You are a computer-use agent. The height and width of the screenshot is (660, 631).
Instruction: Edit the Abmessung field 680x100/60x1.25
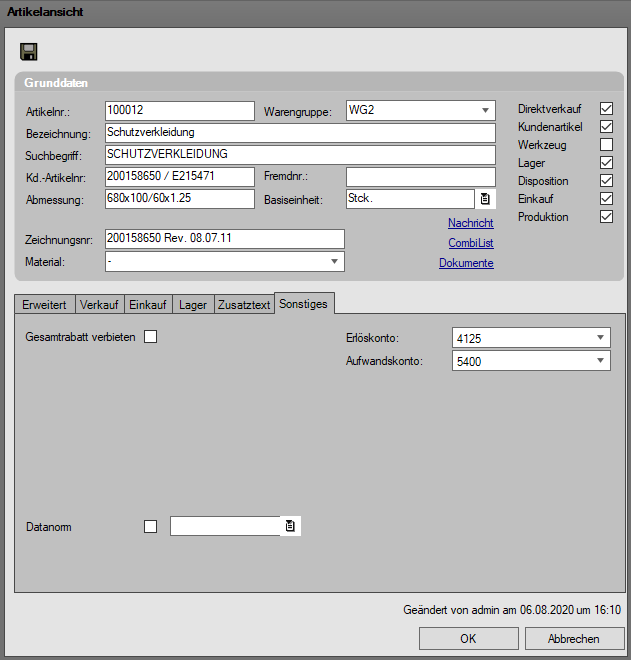[x=180, y=198]
